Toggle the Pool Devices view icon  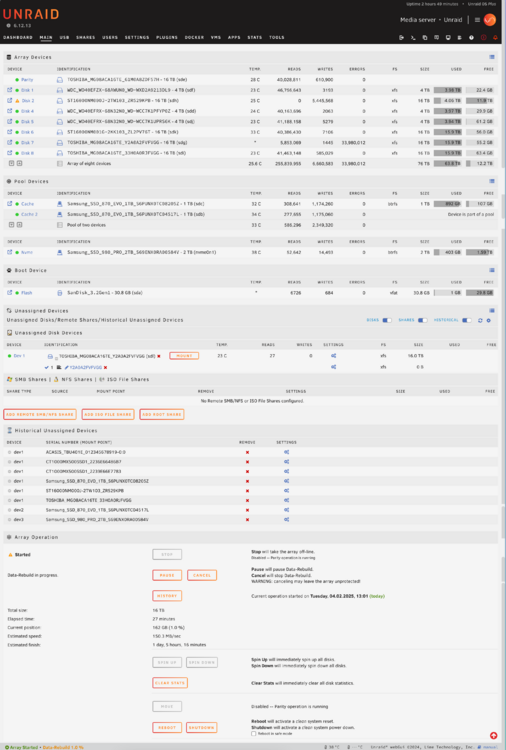492,181
